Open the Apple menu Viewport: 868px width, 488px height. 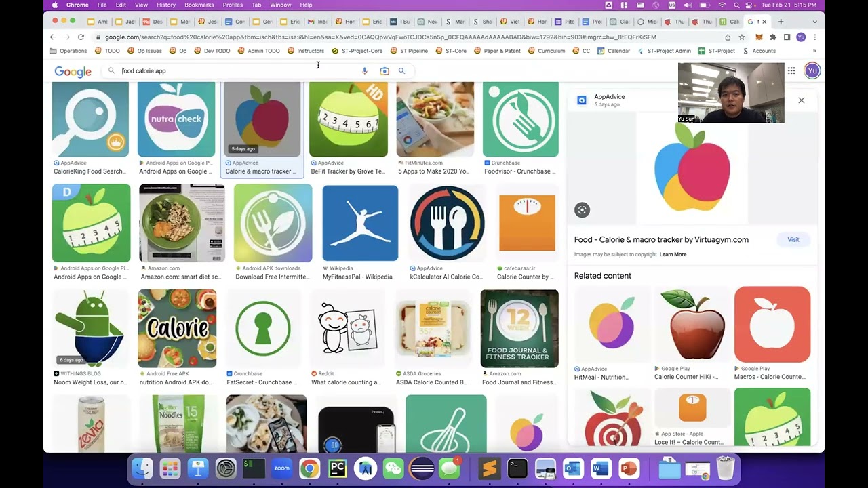point(55,5)
